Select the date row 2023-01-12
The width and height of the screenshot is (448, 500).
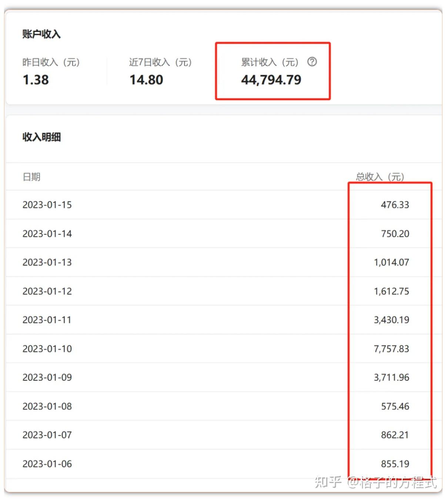click(x=47, y=291)
